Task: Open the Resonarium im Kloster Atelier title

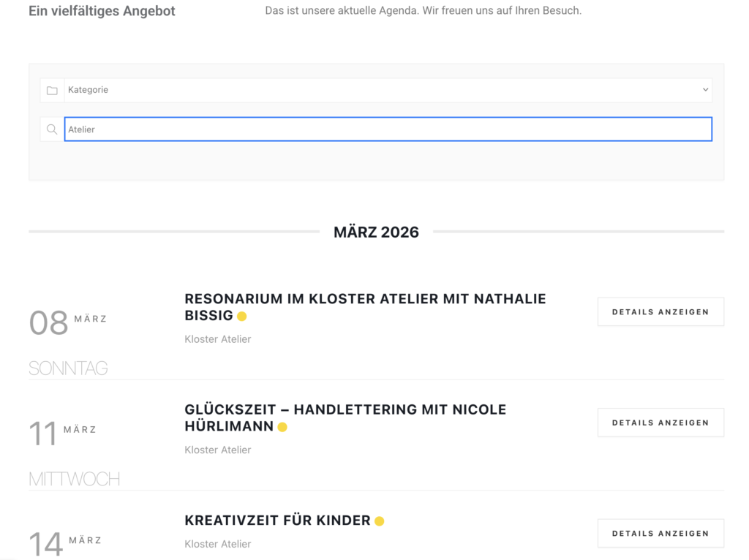Action: (x=365, y=299)
